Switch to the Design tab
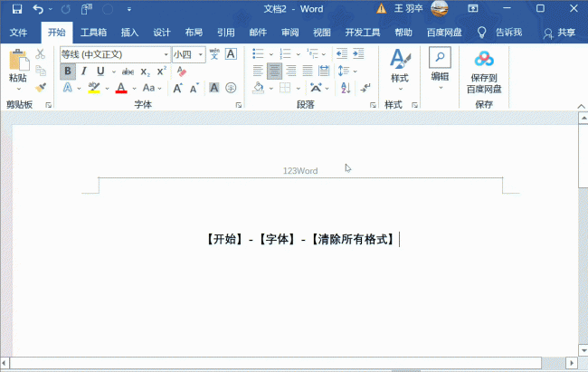588x372 pixels. pyautogui.click(x=162, y=33)
